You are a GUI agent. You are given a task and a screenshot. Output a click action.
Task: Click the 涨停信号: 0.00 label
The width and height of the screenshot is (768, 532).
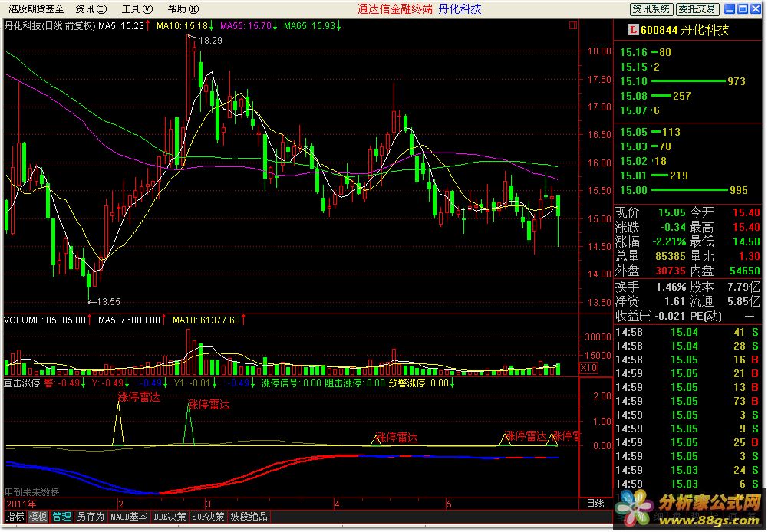(x=291, y=383)
